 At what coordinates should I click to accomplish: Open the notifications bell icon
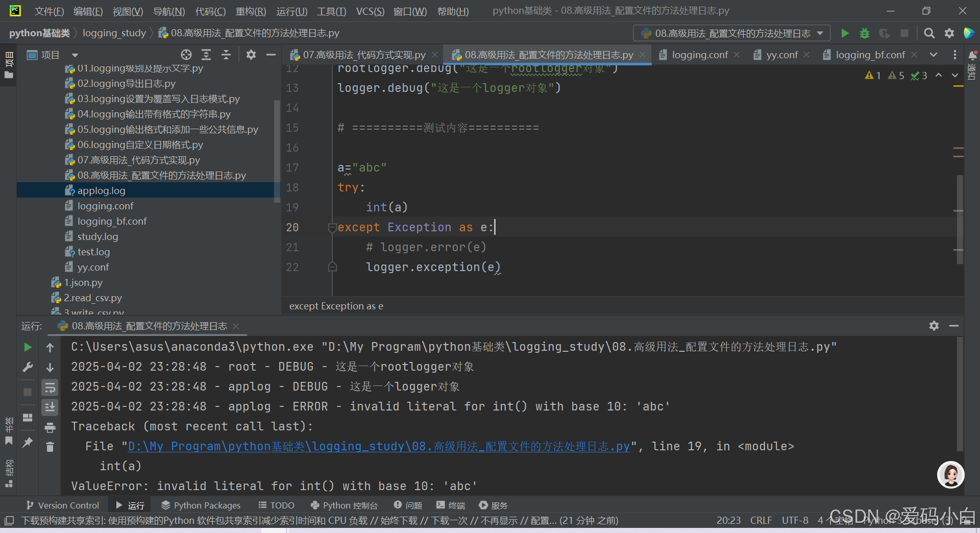[x=972, y=55]
